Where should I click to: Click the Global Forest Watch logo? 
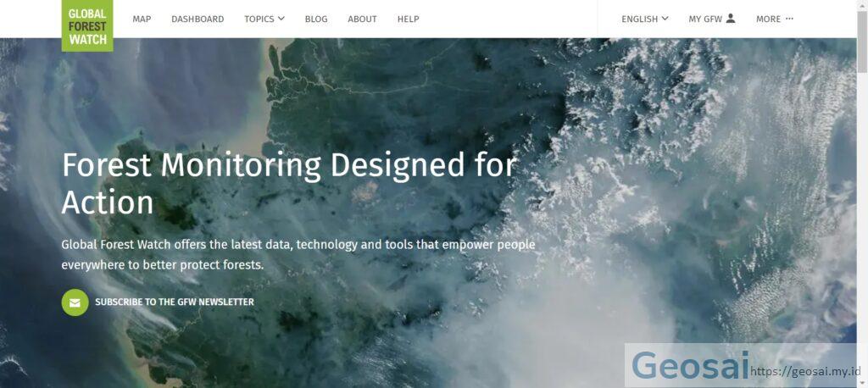87,25
